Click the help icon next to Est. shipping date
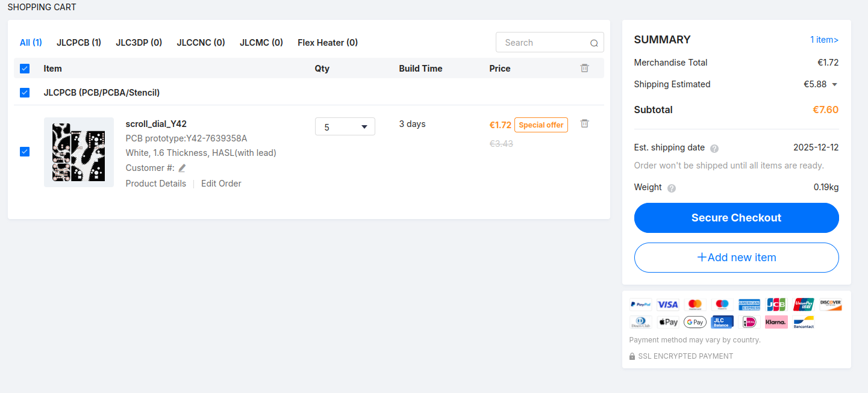 [714, 149]
